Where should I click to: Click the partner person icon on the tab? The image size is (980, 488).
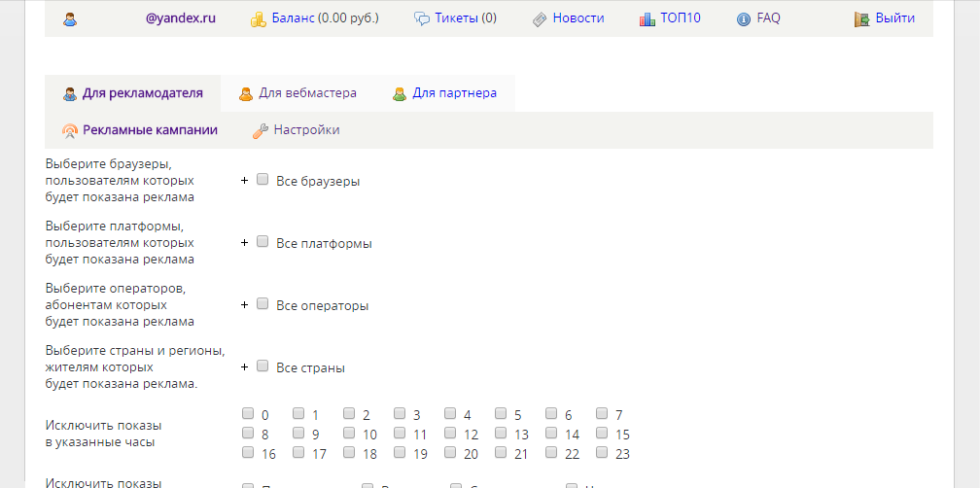[x=400, y=94]
